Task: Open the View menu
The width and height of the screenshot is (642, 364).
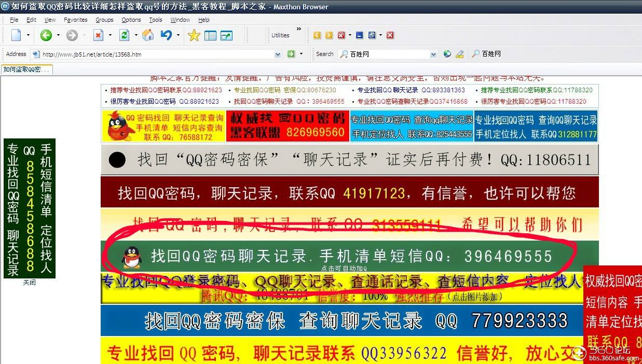Action: (50, 20)
